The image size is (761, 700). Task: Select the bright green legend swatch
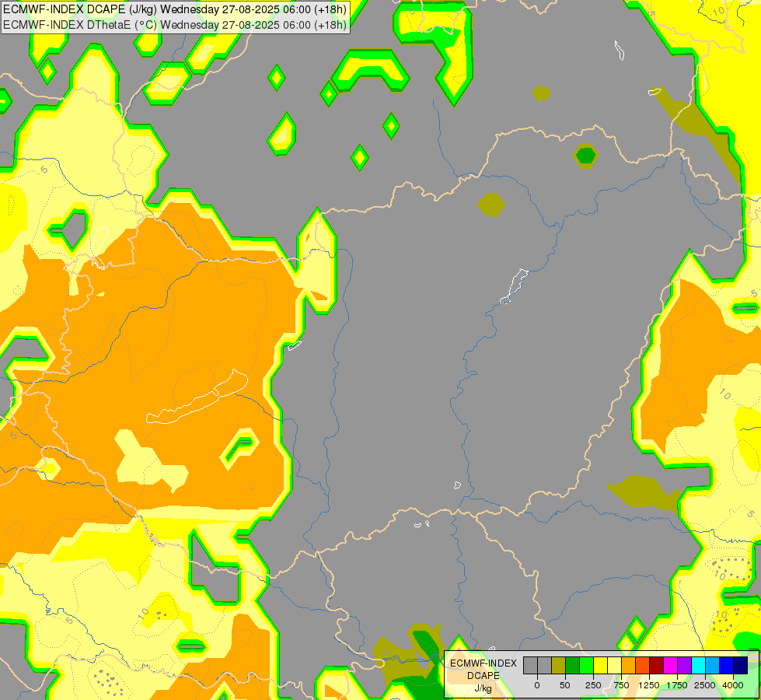tap(586, 665)
